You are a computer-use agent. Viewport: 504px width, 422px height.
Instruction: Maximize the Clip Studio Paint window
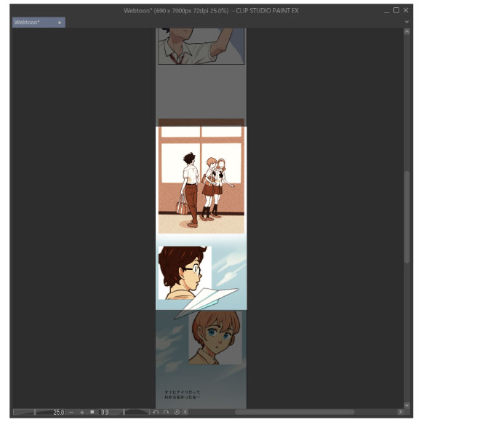coord(396,10)
